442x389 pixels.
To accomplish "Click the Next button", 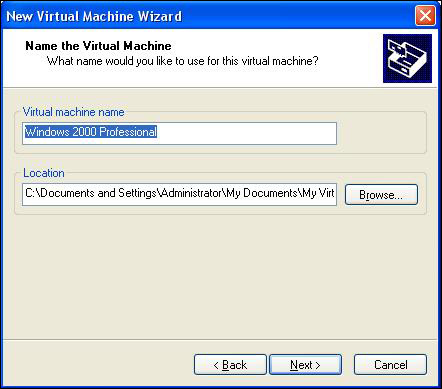I will point(305,364).
